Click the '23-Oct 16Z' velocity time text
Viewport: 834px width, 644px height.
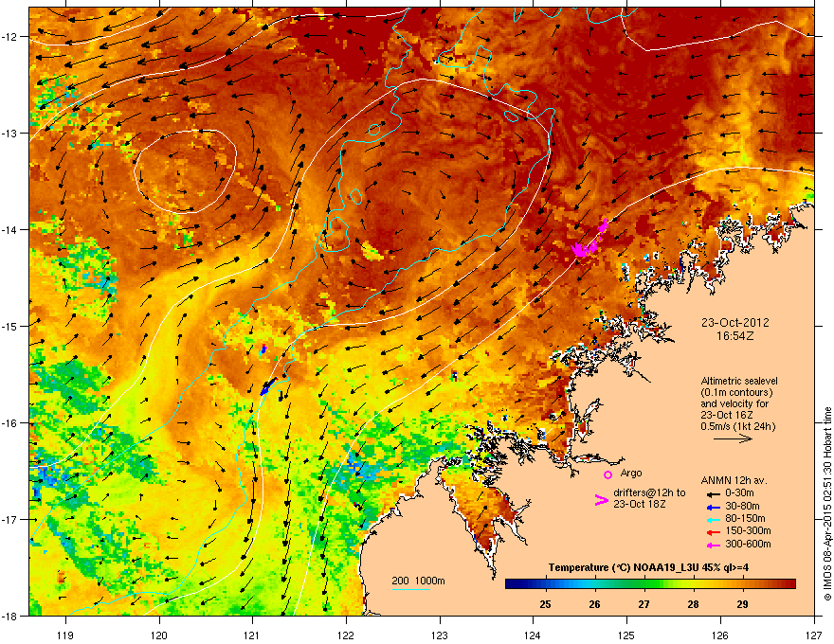[727, 415]
